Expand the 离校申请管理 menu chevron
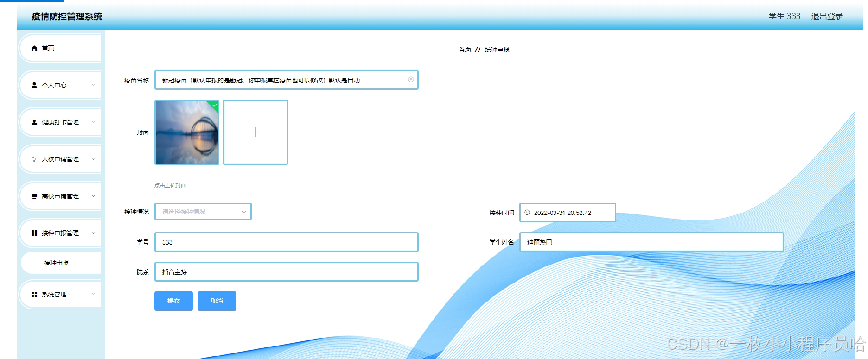The height and width of the screenshot is (359, 868). click(x=93, y=196)
